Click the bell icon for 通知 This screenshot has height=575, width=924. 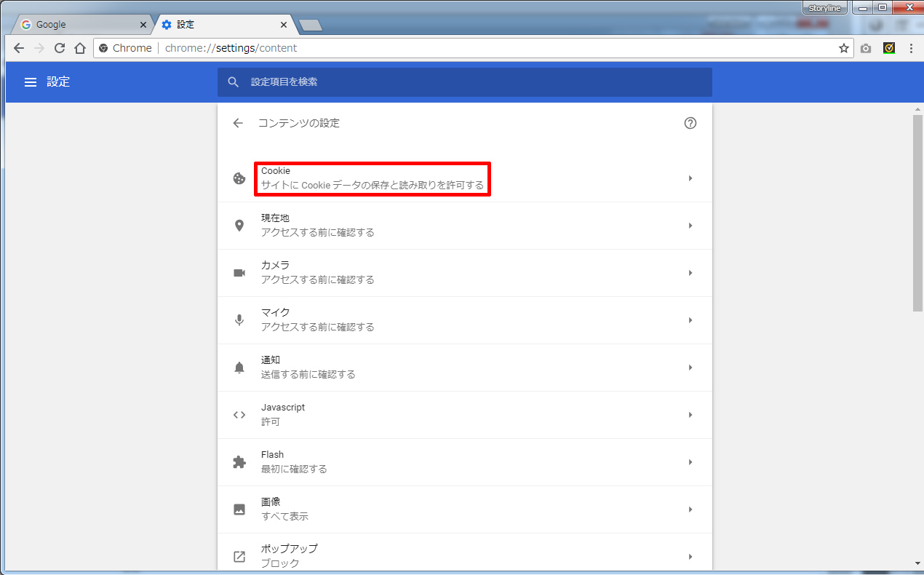(239, 368)
